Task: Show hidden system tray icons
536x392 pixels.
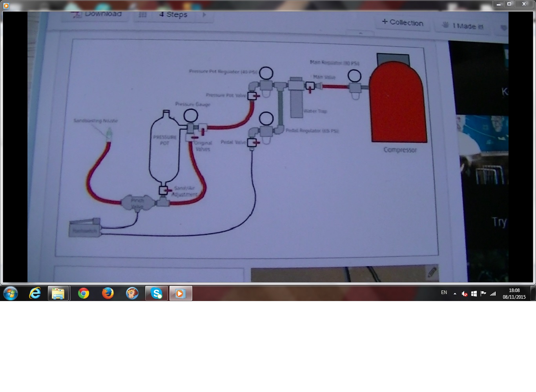Action: (455, 293)
